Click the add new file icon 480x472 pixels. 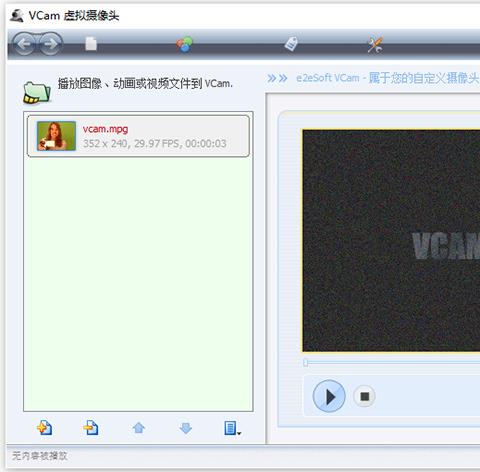(44, 428)
